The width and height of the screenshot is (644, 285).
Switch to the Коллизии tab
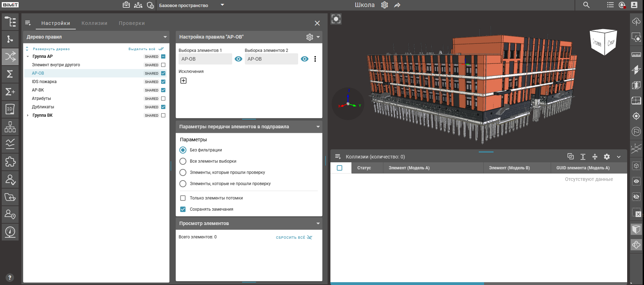(x=94, y=23)
